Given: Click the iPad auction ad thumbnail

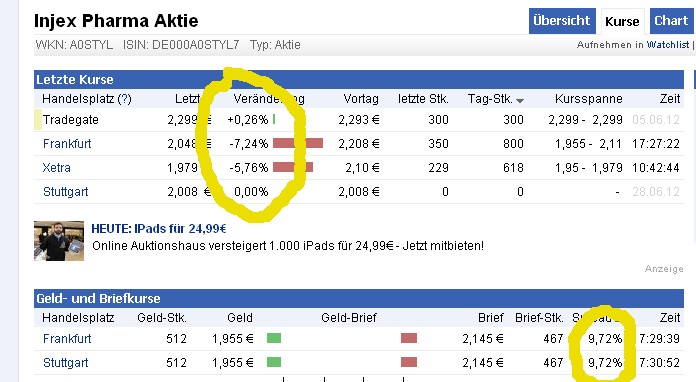Looking at the screenshot, I should [59, 241].
